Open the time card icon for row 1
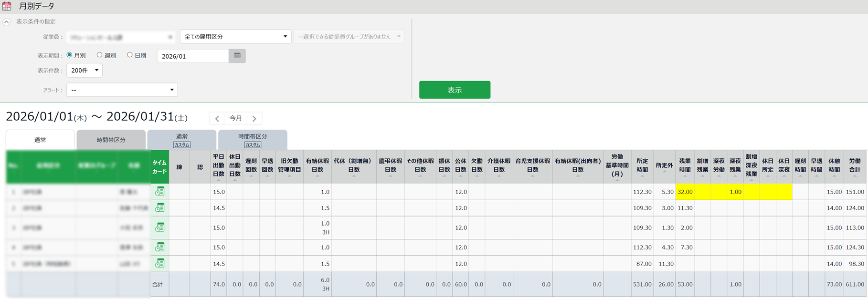Screen dimensions: 868x299 point(159,192)
